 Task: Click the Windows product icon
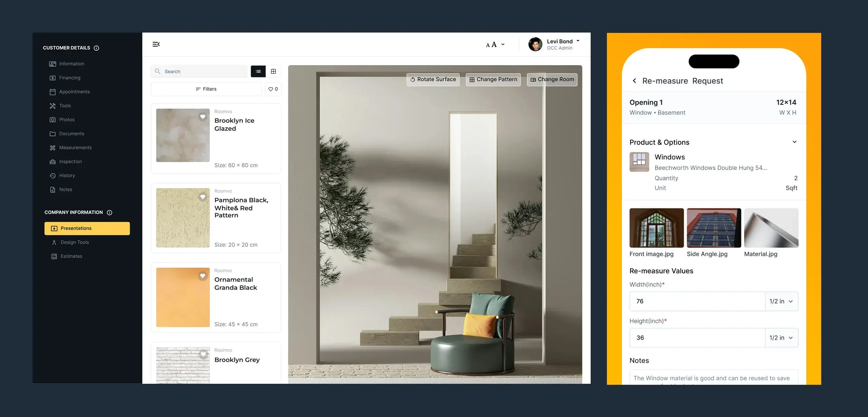point(639,162)
